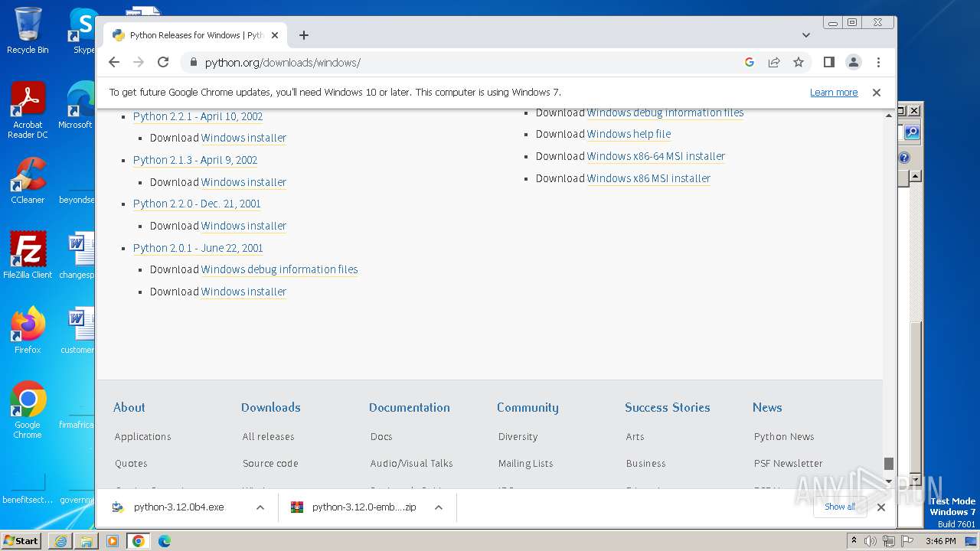Open Internet Explorer from taskbar

(60, 541)
